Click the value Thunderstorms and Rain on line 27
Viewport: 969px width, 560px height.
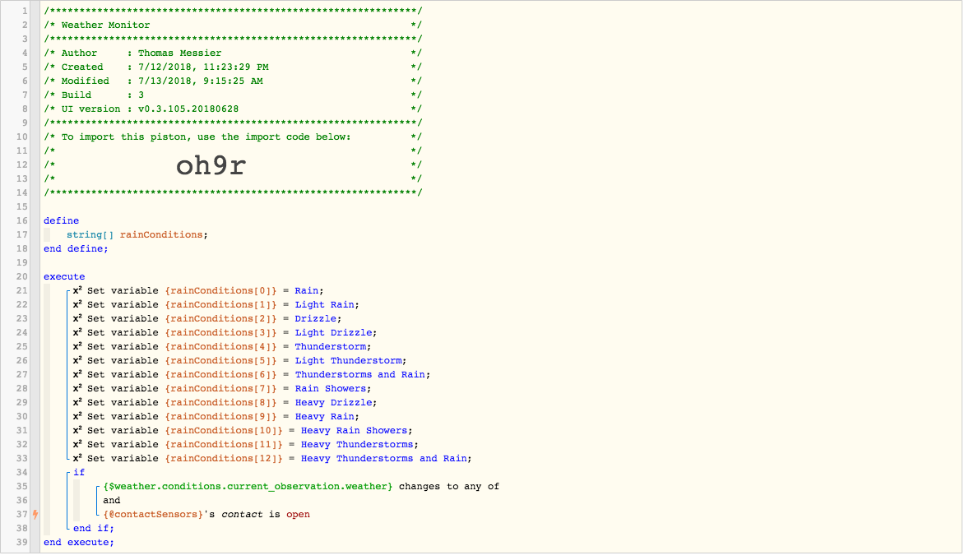[x=360, y=375]
